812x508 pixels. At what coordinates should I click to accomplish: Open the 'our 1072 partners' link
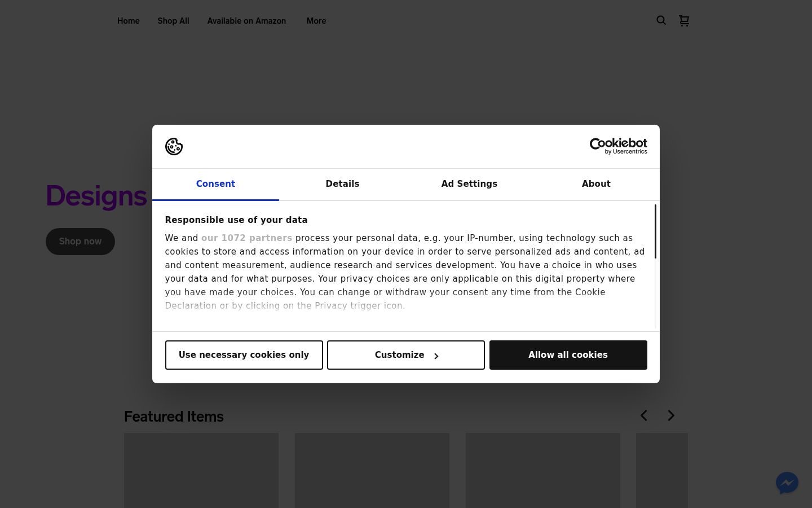click(246, 238)
